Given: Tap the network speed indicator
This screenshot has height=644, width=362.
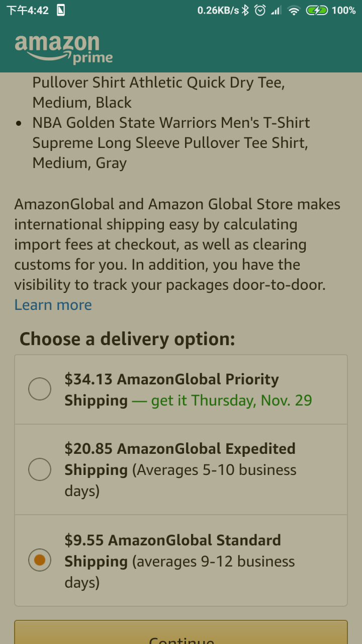Looking at the screenshot, I should click(x=218, y=10).
